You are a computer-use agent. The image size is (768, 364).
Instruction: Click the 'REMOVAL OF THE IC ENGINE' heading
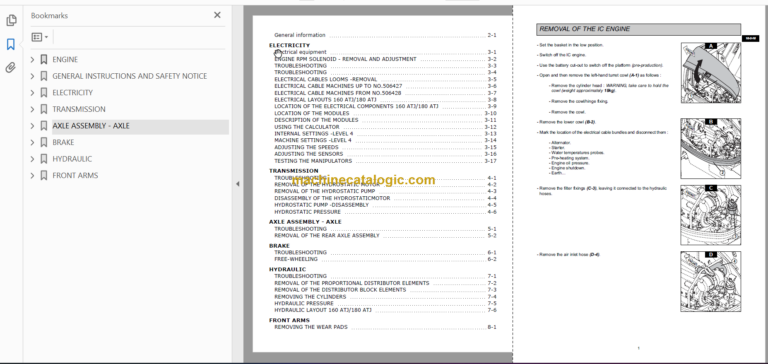point(584,29)
